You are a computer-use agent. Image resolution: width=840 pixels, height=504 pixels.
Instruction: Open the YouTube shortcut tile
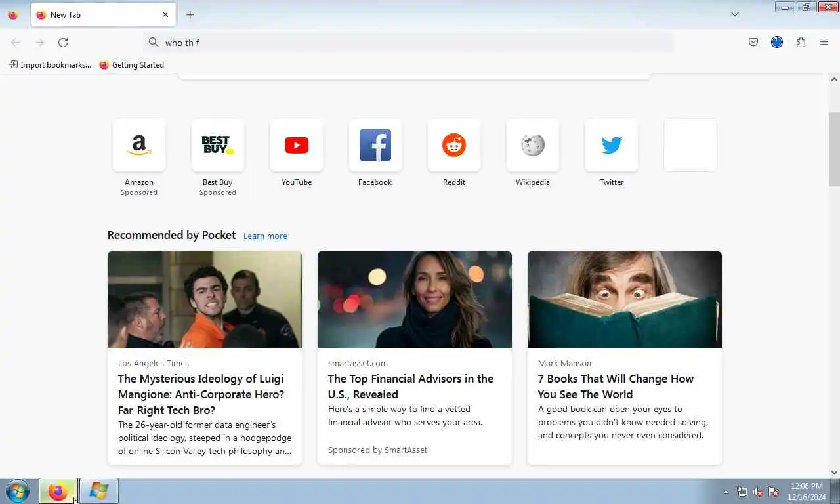point(297,145)
